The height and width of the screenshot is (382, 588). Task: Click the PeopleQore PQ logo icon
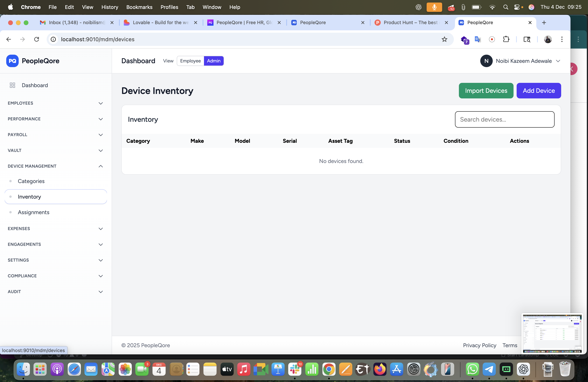(12, 61)
